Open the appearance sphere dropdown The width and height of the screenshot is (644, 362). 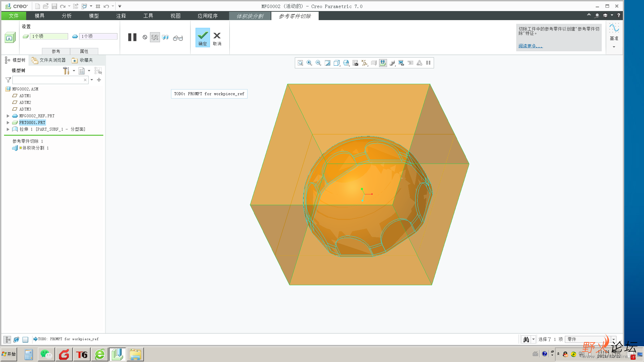(392, 63)
